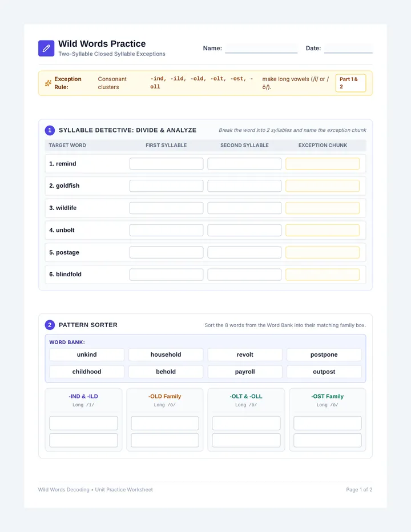Viewport: 411px width, 532px height.
Task: Click top answer box in -OLD Family
Action: pos(165,423)
